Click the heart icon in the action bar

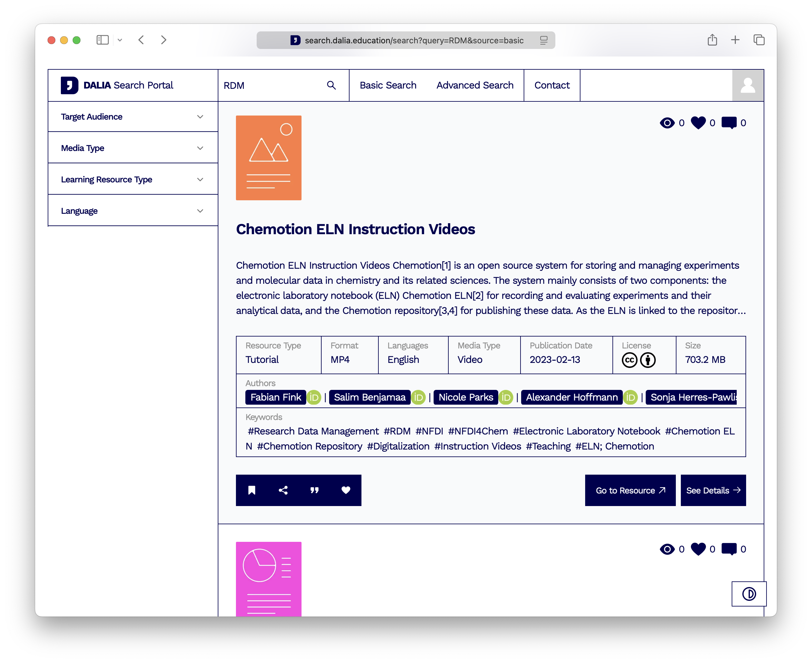(345, 490)
